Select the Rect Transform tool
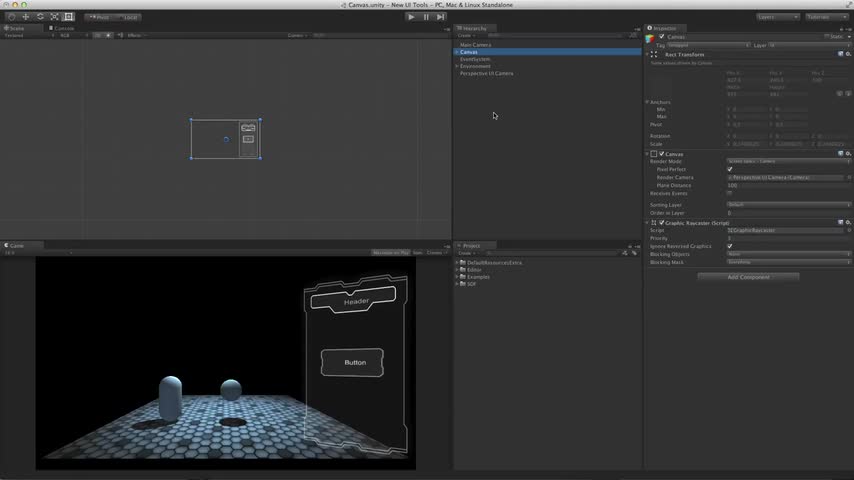The height and width of the screenshot is (480, 854). pyautogui.click(x=68, y=17)
